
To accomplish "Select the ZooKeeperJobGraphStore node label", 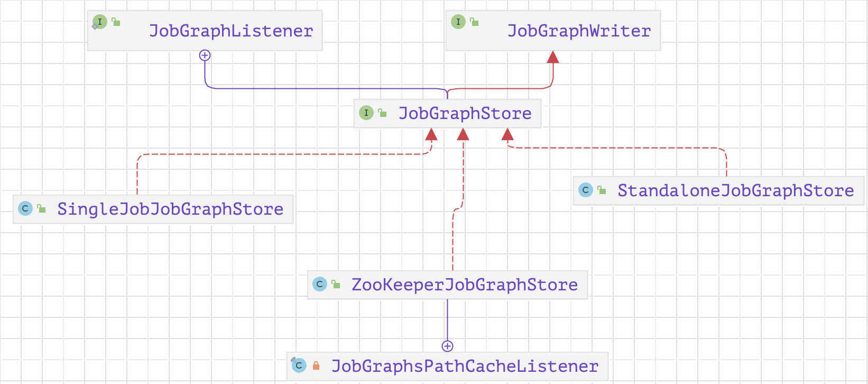I will 465,285.
